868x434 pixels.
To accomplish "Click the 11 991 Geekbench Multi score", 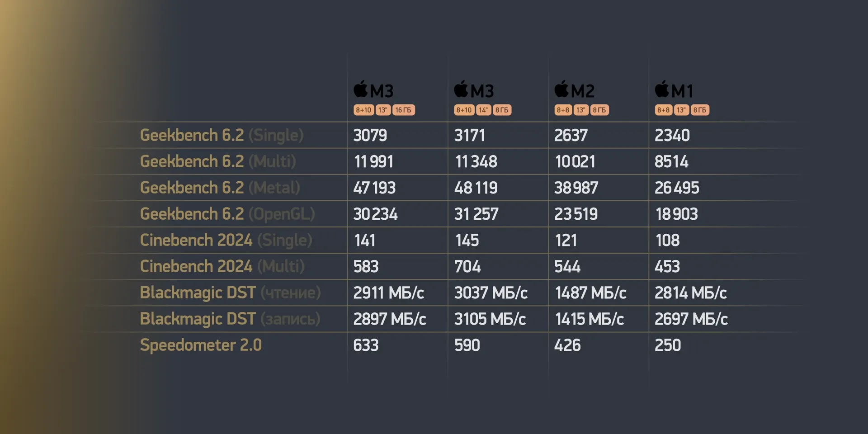I will (x=373, y=161).
